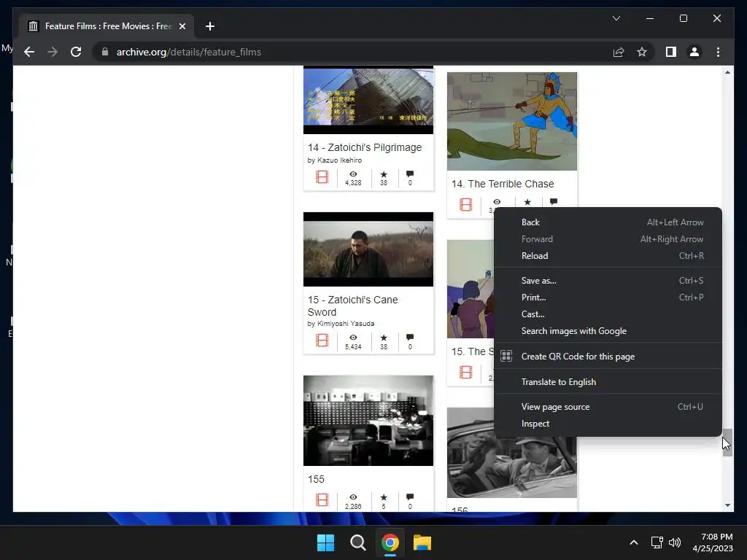The image size is (747, 560).
Task: Open the 15 - Zatoichi's Cane Sword title link
Action: pyautogui.click(x=352, y=306)
